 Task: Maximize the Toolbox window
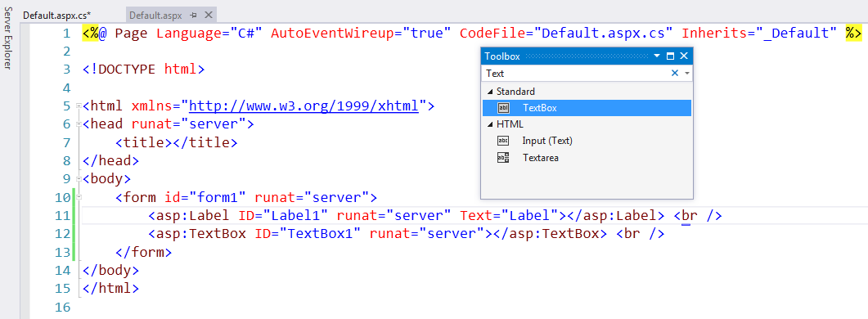pyautogui.click(x=670, y=56)
